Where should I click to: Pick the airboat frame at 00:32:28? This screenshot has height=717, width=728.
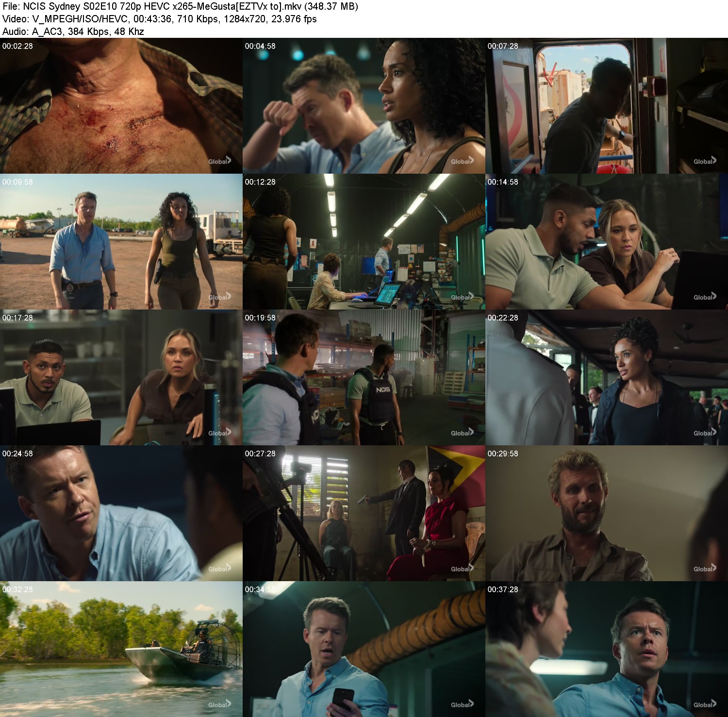click(121, 649)
